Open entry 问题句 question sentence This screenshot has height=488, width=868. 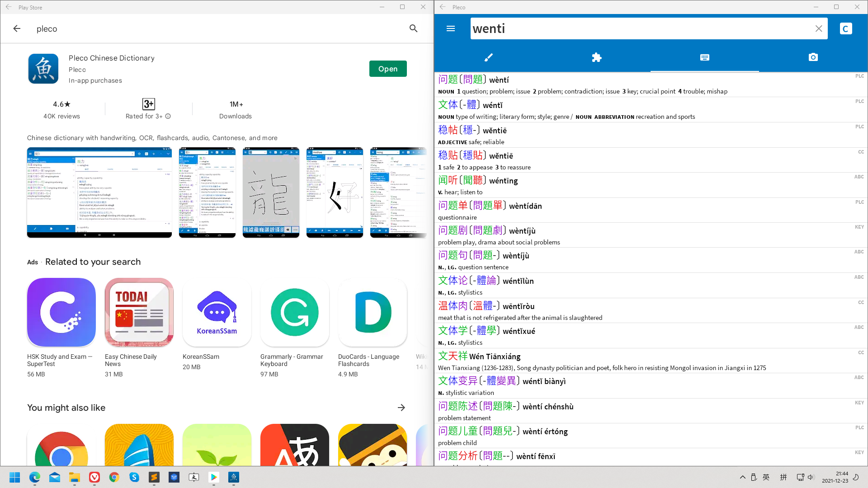651,260
